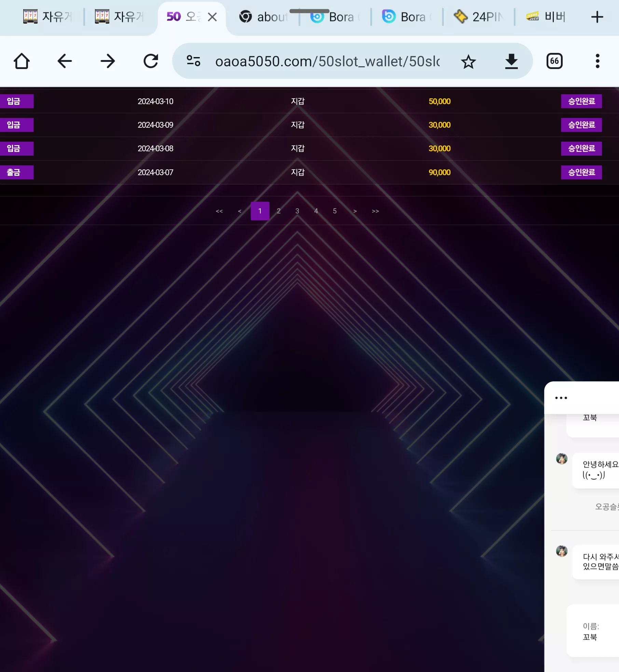
Task: Click the date 2024-03-09
Action: pos(155,125)
